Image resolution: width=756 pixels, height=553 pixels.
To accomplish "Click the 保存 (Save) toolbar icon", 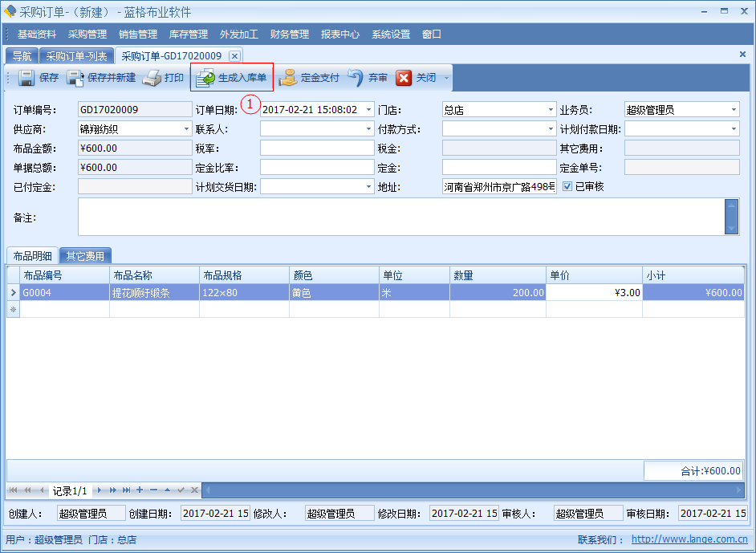I will [x=26, y=78].
